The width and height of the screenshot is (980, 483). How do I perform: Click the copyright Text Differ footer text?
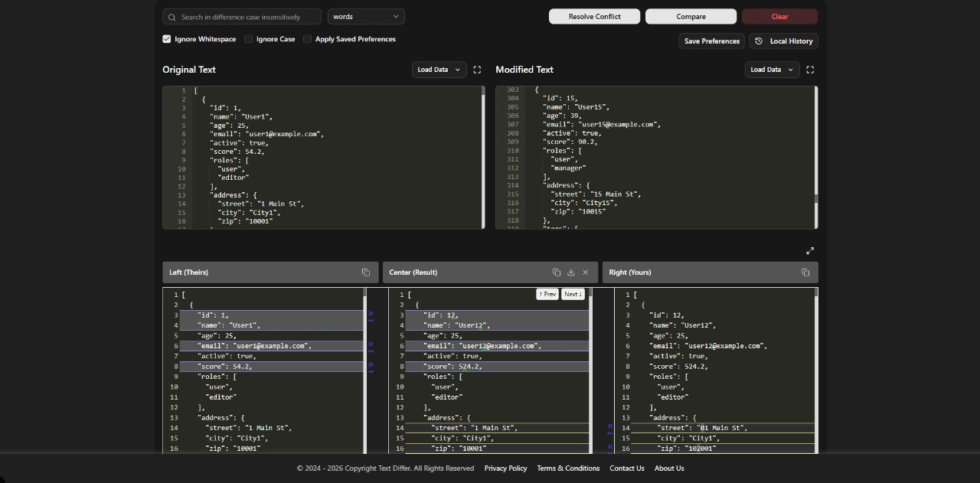385,468
